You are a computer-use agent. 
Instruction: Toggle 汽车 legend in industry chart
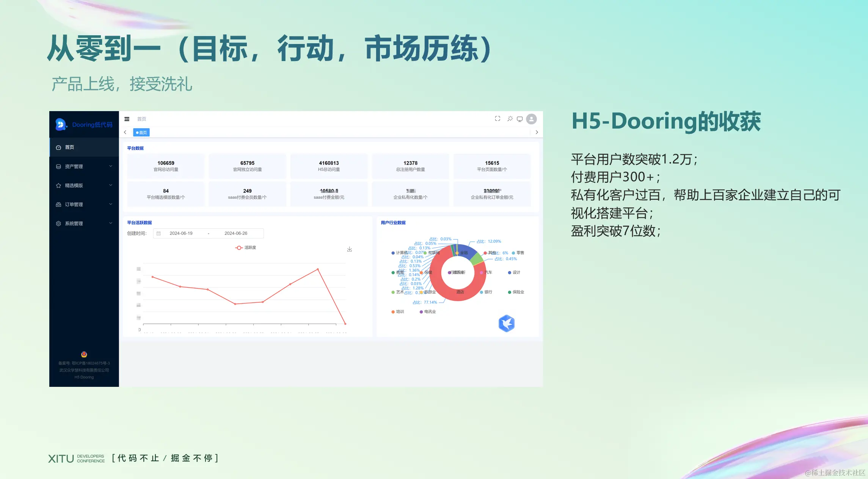pos(486,272)
